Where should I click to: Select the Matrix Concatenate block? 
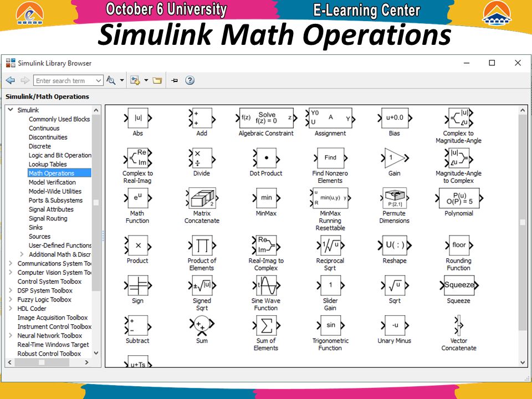202,197
